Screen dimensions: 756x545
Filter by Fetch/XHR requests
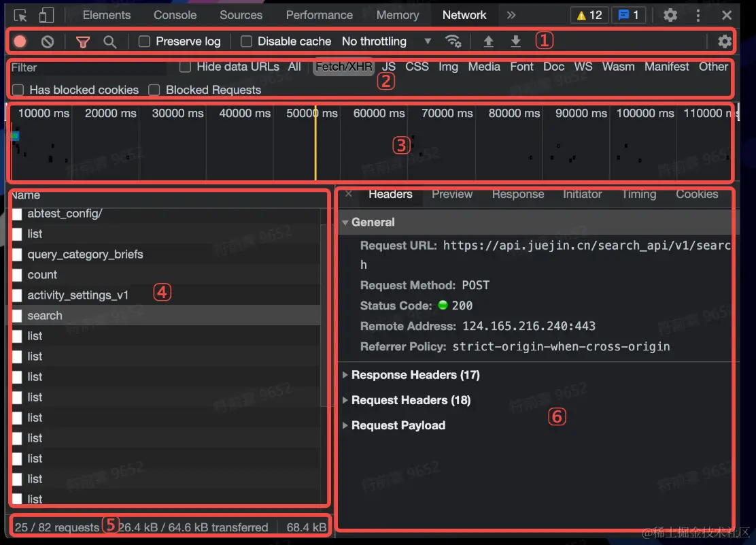(344, 67)
